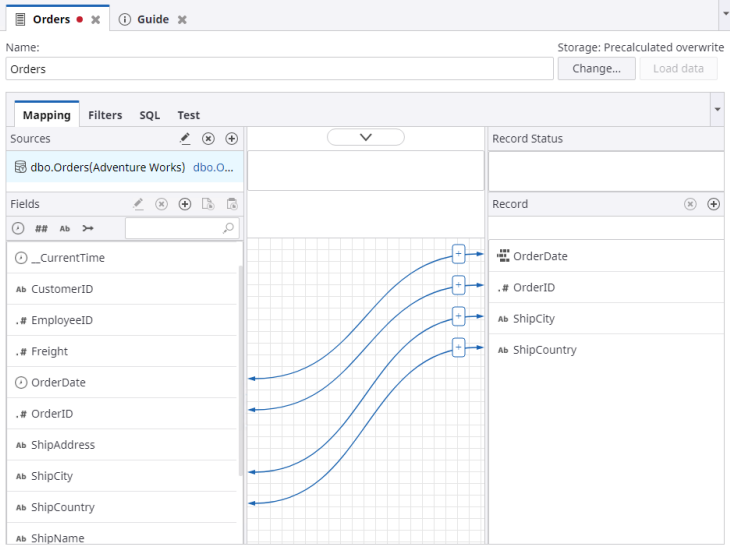This screenshot has width=730, height=550.
Task: Click the plus node on the ShipCountry mapping line
Action: (x=458, y=347)
